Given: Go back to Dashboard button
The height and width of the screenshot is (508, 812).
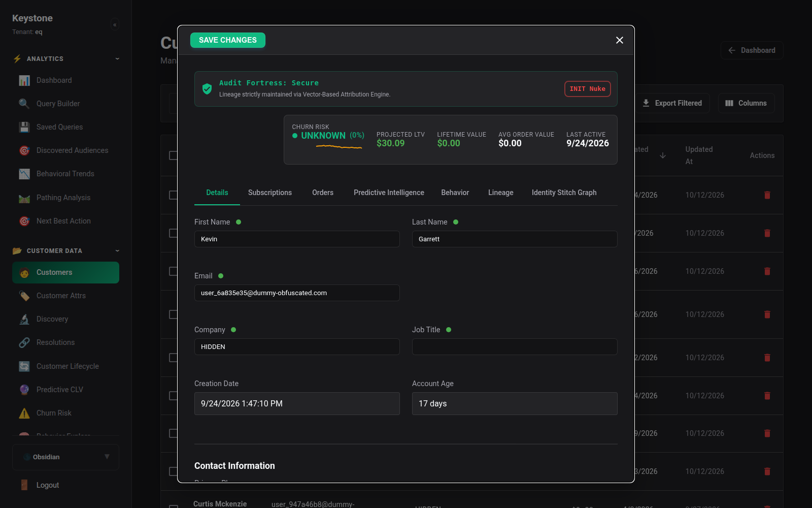Looking at the screenshot, I should pos(752,50).
